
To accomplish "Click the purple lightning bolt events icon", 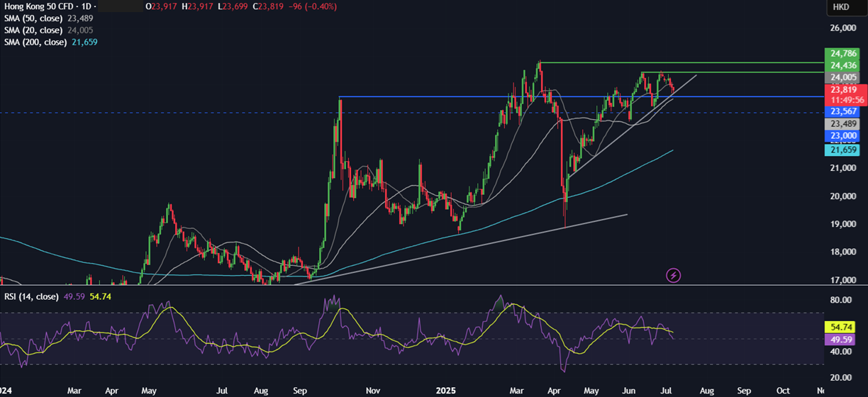I will [674, 274].
